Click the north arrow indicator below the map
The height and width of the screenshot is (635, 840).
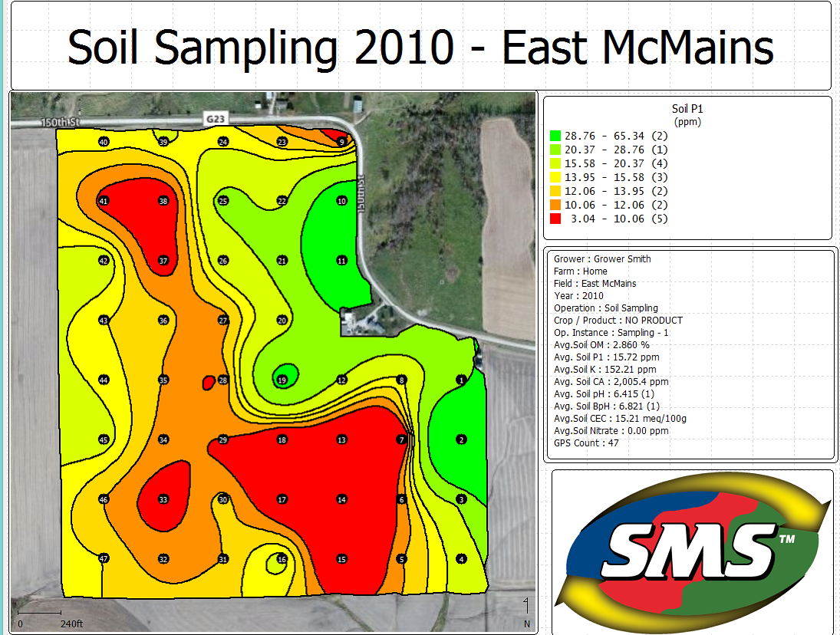pyautogui.click(x=526, y=610)
